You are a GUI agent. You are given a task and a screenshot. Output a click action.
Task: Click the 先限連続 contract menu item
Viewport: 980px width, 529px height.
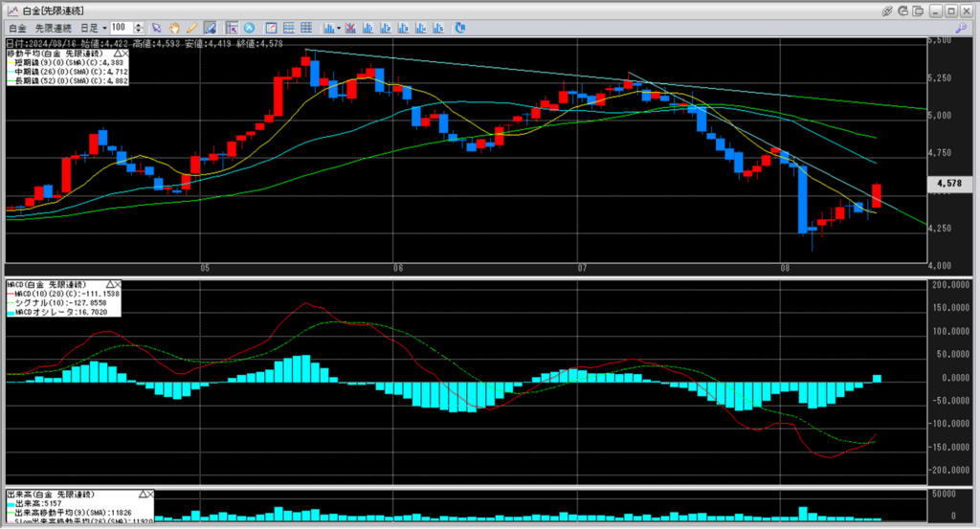54,28
